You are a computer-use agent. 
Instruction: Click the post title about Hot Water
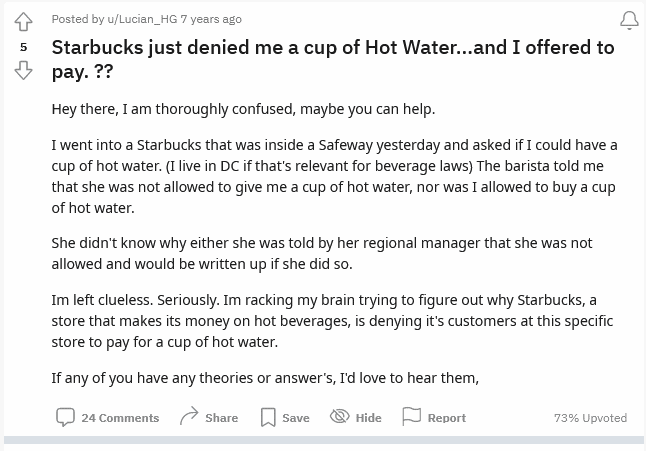point(333,59)
